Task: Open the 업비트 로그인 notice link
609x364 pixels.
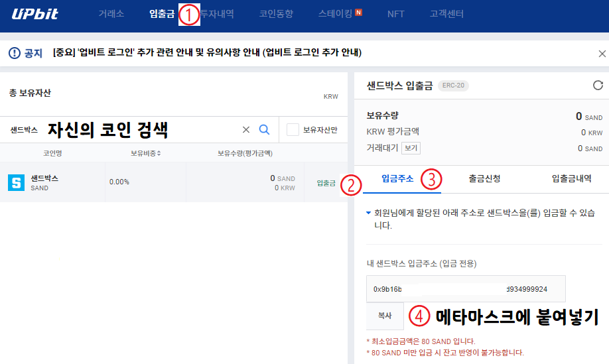Action: [x=207, y=52]
